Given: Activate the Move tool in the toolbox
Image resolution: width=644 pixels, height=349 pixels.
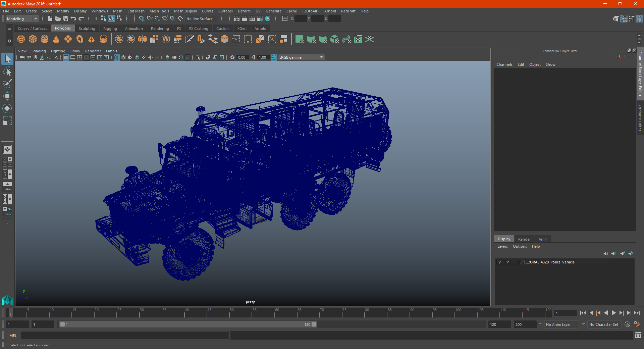Looking at the screenshot, I should tap(7, 96).
